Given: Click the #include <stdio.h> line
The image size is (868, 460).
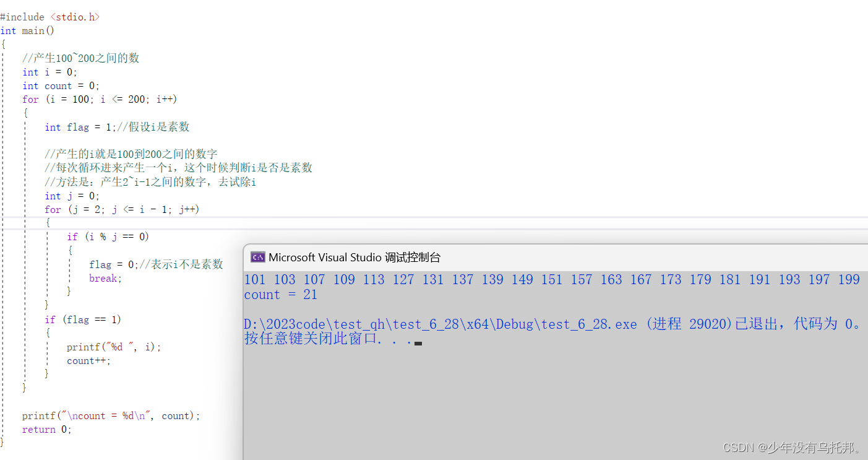Looking at the screenshot, I should [49, 17].
